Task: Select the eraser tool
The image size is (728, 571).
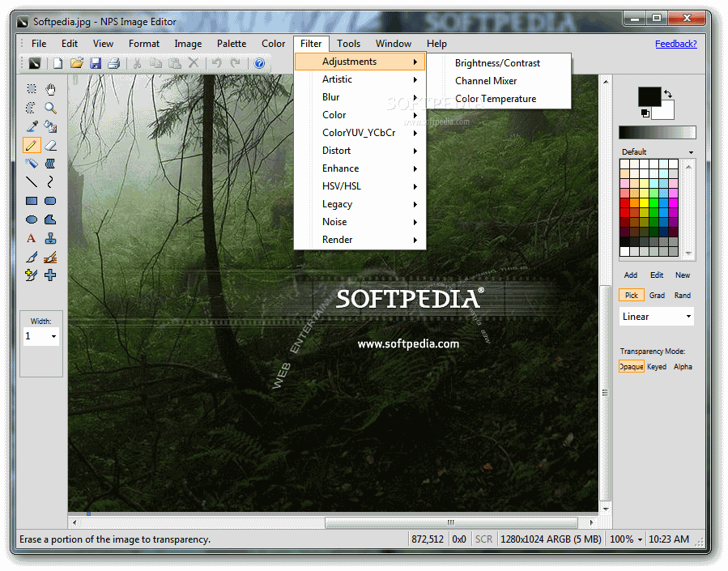Action: coord(50,145)
